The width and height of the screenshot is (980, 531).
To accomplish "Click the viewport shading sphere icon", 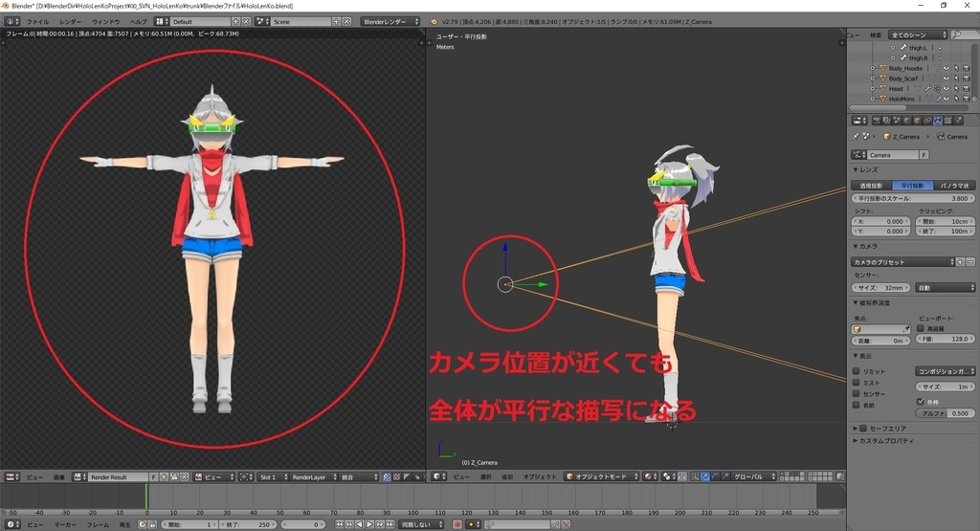I will tap(651, 476).
